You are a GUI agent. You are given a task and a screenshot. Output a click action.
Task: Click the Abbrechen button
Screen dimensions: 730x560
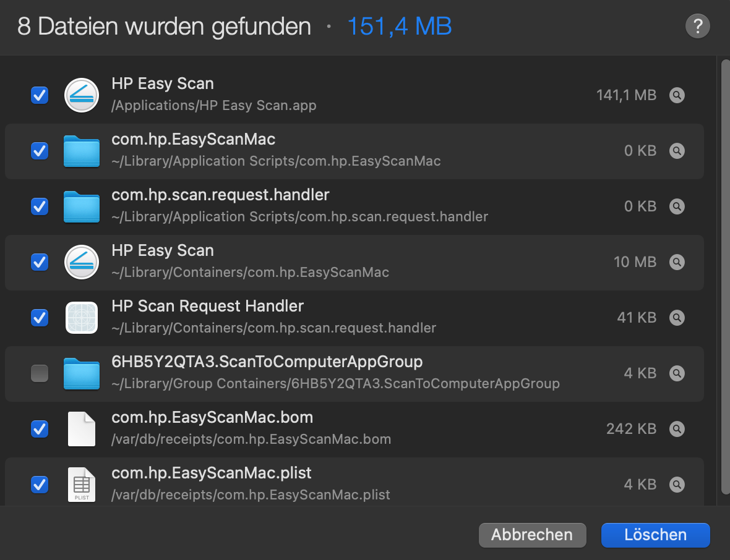(x=532, y=535)
